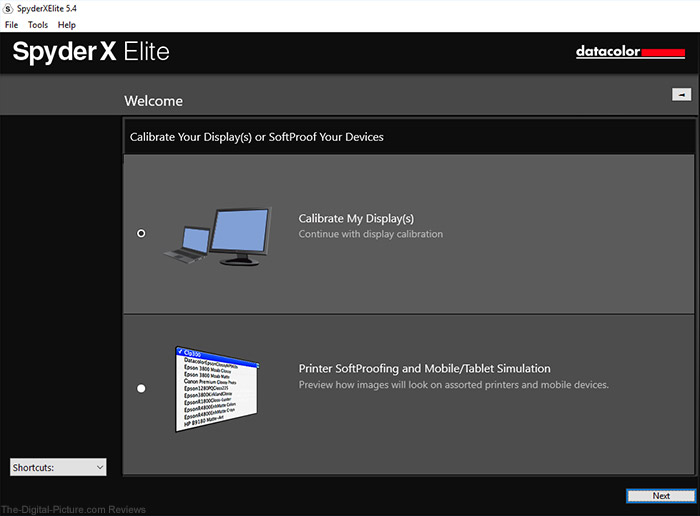Viewport: 700px width, 516px height.
Task: Click the collapse button beside Welcome
Action: pyautogui.click(x=681, y=95)
